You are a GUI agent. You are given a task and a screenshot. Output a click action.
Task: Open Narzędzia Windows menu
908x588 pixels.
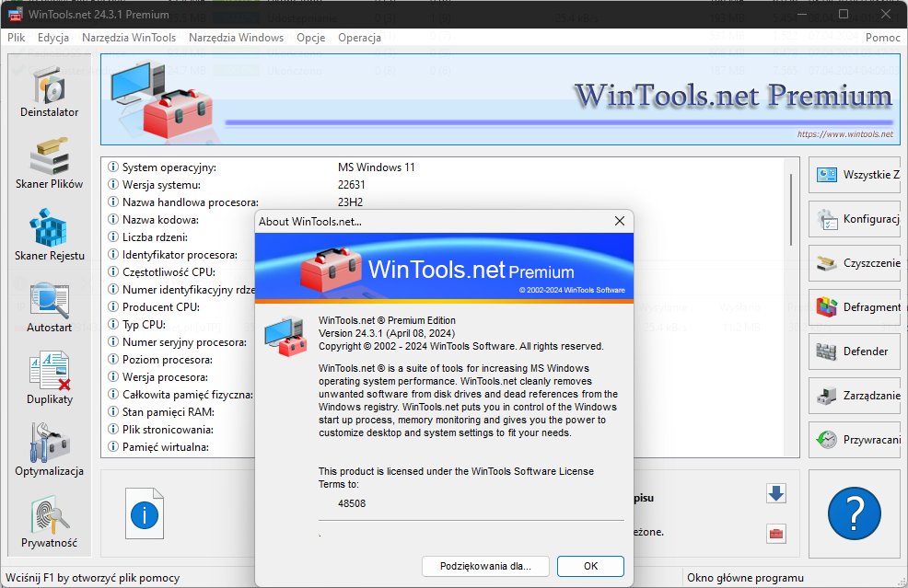pyautogui.click(x=237, y=38)
